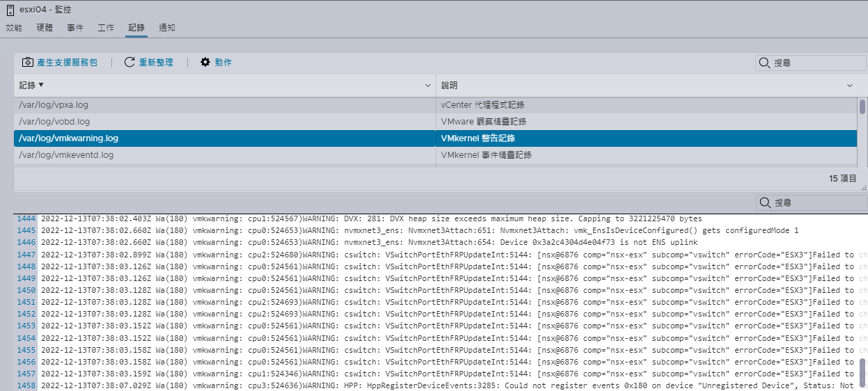The width and height of the screenshot is (868, 391).
Task: Click VMware 觀察精靈記錄 description cell
Action: pyautogui.click(x=482, y=122)
